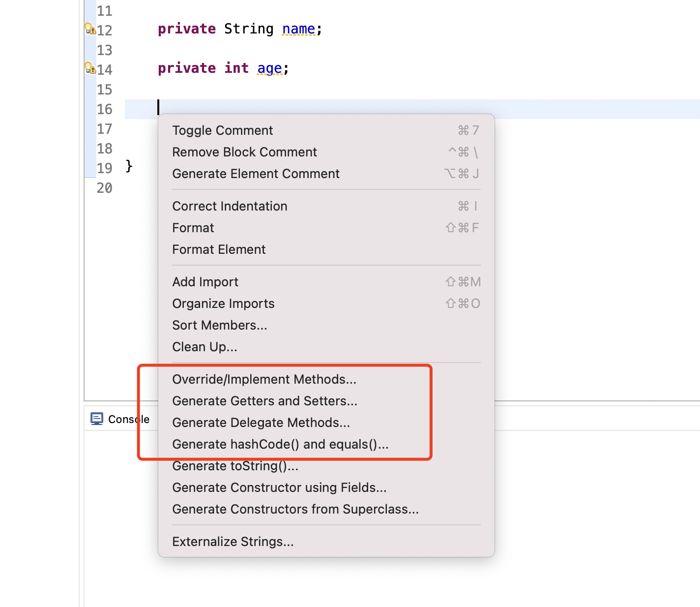This screenshot has width=700, height=607.
Task: Click the Console view icon
Action: pos(97,419)
